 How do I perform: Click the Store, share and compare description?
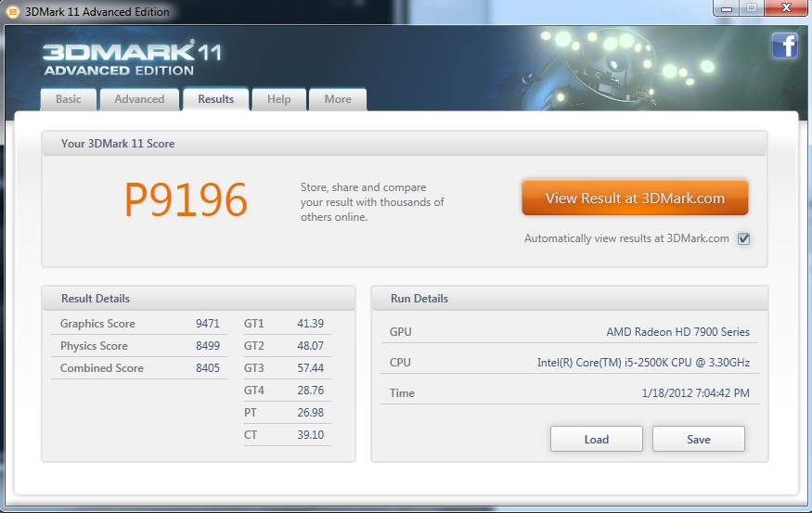pyautogui.click(x=372, y=202)
